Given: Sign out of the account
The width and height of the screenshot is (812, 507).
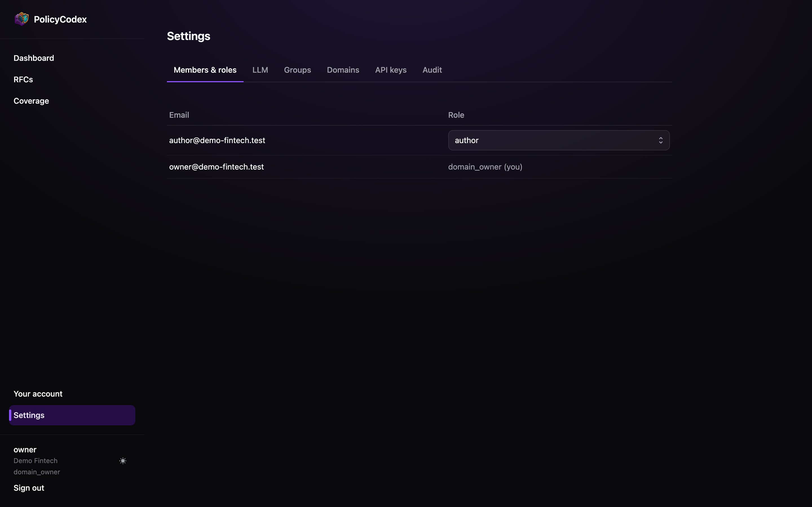Looking at the screenshot, I should pyautogui.click(x=29, y=488).
